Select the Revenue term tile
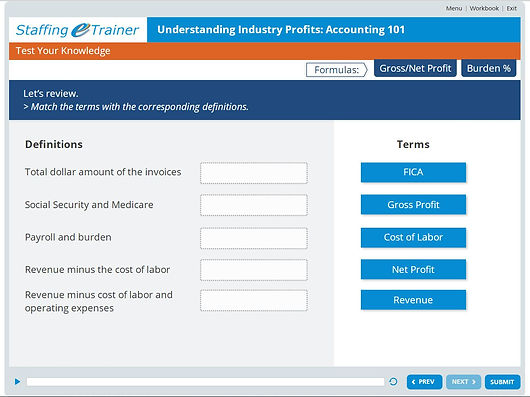The height and width of the screenshot is (397, 530). pyautogui.click(x=413, y=300)
